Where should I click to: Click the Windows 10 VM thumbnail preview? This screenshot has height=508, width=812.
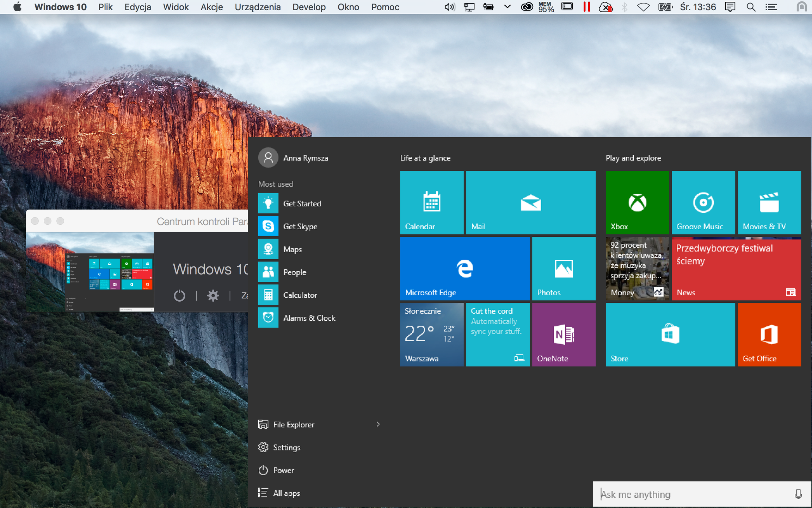(90, 272)
